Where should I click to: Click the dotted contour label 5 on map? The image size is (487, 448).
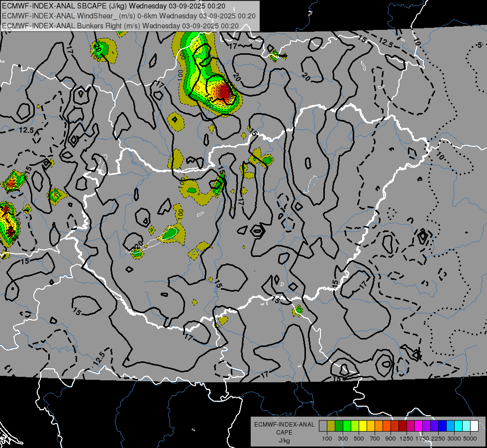[x=480, y=45]
